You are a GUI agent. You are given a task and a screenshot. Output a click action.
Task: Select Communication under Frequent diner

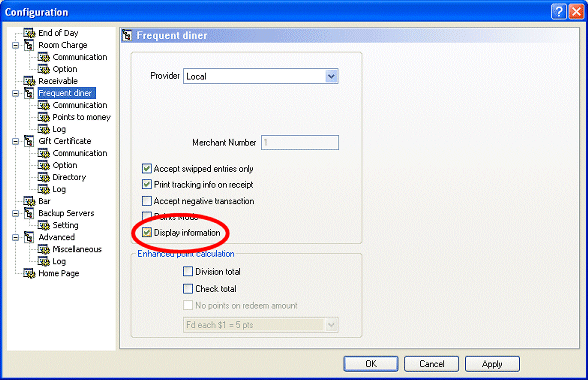(80, 105)
